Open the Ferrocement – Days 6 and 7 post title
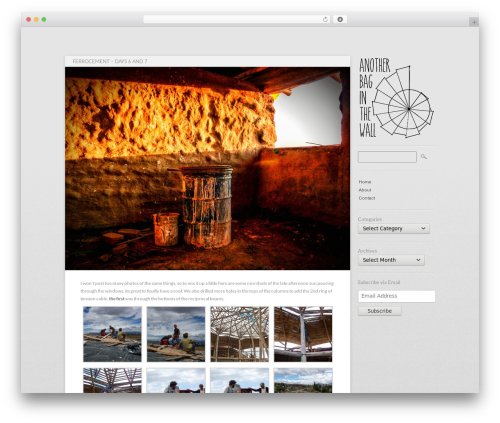500x423 pixels. [x=110, y=61]
